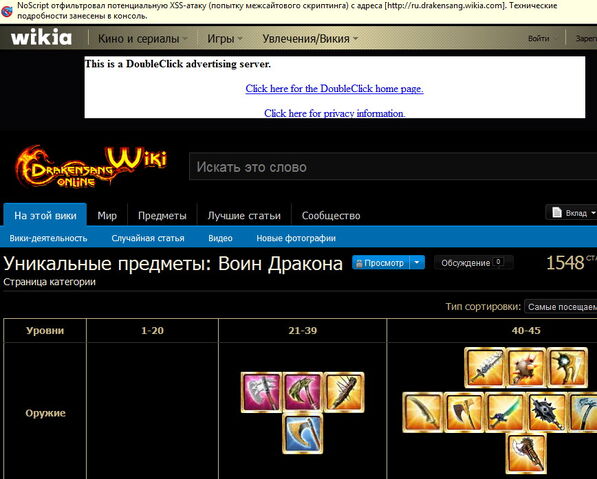The width and height of the screenshot is (597, 479).
Task: Open the pink double-headed battle axe item
Action: (261, 393)
